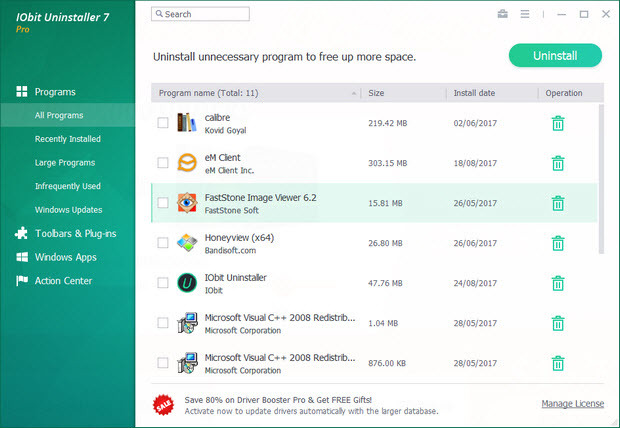Click the Programs grid icon in sidebar
Image resolution: width=620 pixels, height=428 pixels.
[x=22, y=91]
